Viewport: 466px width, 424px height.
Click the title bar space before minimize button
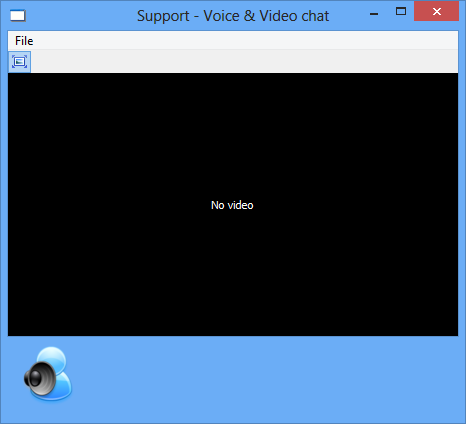tap(347, 16)
